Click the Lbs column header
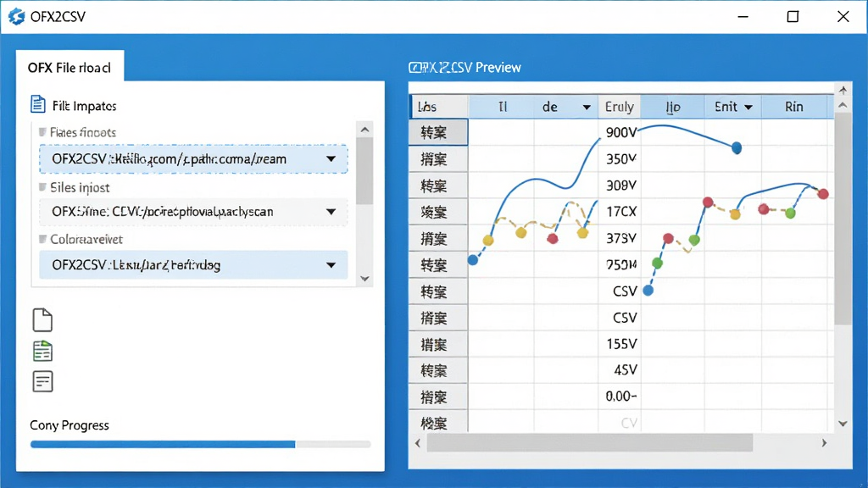Image resolution: width=868 pixels, height=488 pixels. click(440, 107)
